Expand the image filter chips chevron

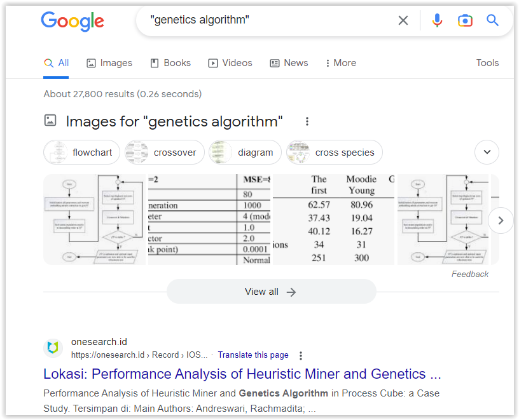[x=487, y=152]
